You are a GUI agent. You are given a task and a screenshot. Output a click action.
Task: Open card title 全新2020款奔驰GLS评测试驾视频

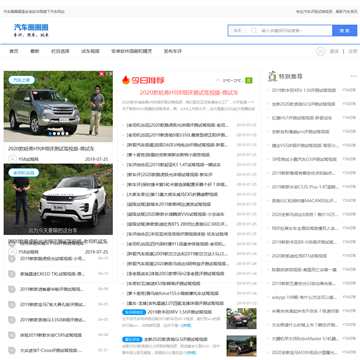click(176, 340)
